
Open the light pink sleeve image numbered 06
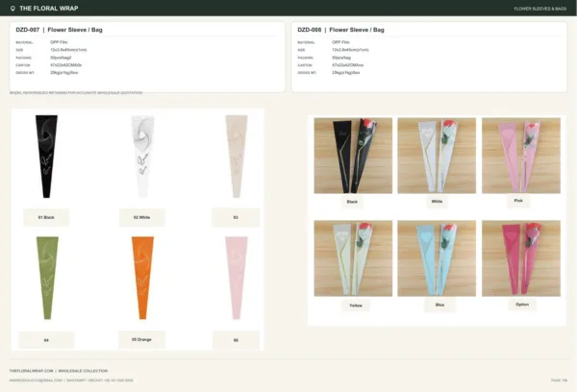point(237,278)
